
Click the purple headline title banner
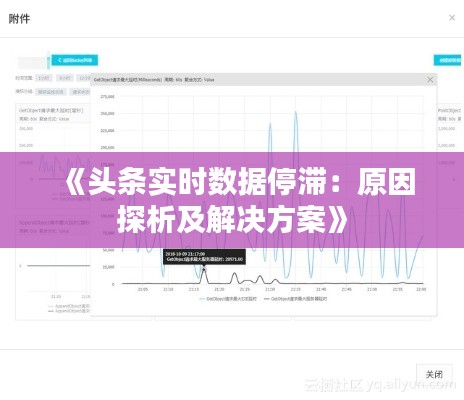coord(232,200)
